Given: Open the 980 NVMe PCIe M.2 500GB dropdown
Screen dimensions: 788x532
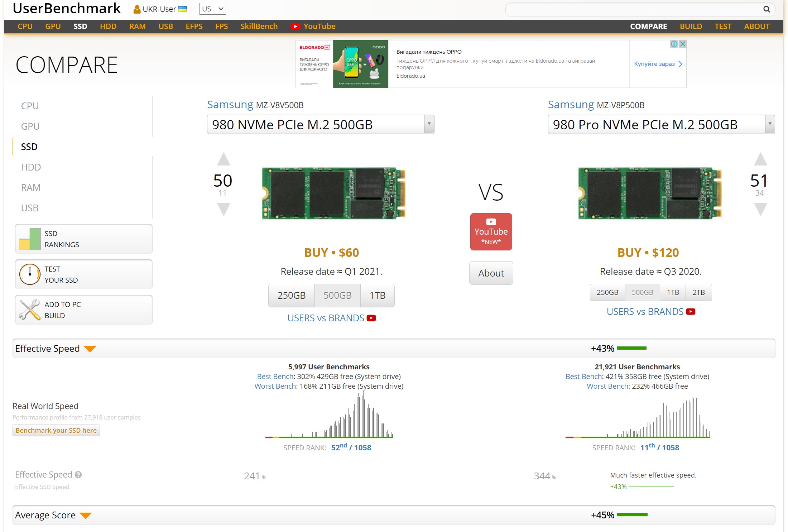Looking at the screenshot, I should pos(321,124).
